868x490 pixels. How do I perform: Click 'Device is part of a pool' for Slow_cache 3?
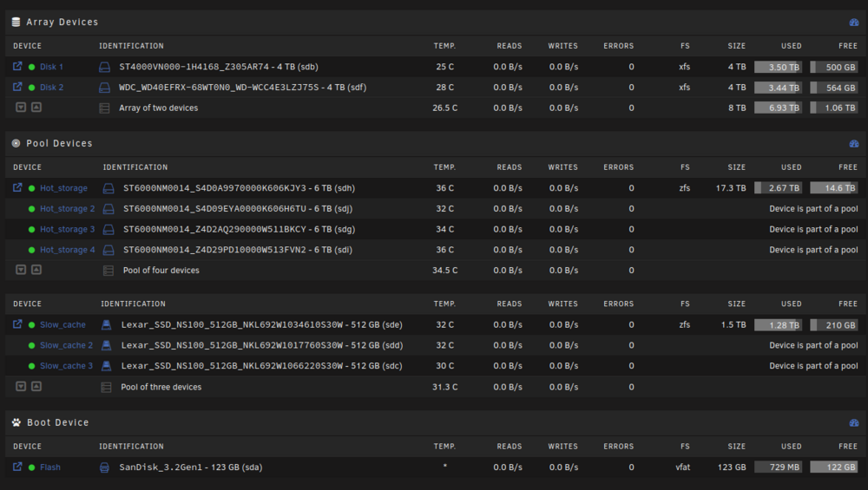coord(813,366)
